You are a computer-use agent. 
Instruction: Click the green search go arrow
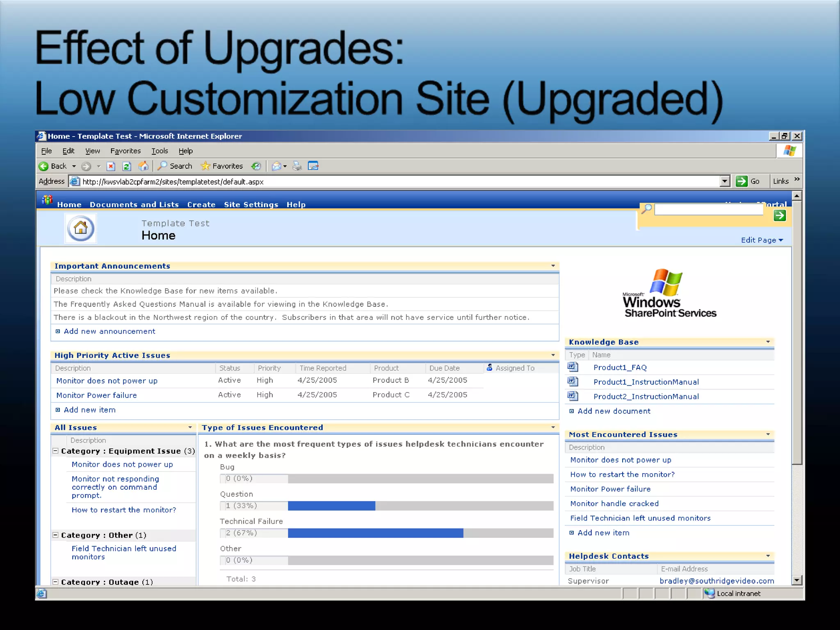point(779,215)
